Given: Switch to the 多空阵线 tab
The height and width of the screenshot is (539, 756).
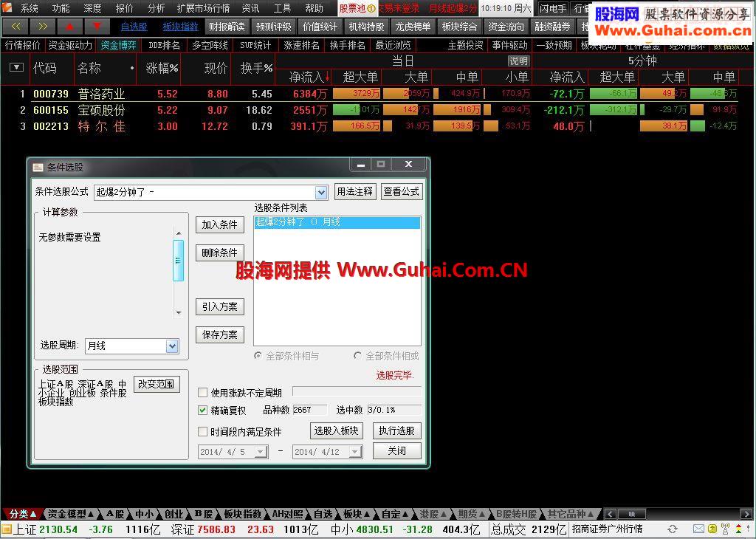Looking at the screenshot, I should (210, 45).
